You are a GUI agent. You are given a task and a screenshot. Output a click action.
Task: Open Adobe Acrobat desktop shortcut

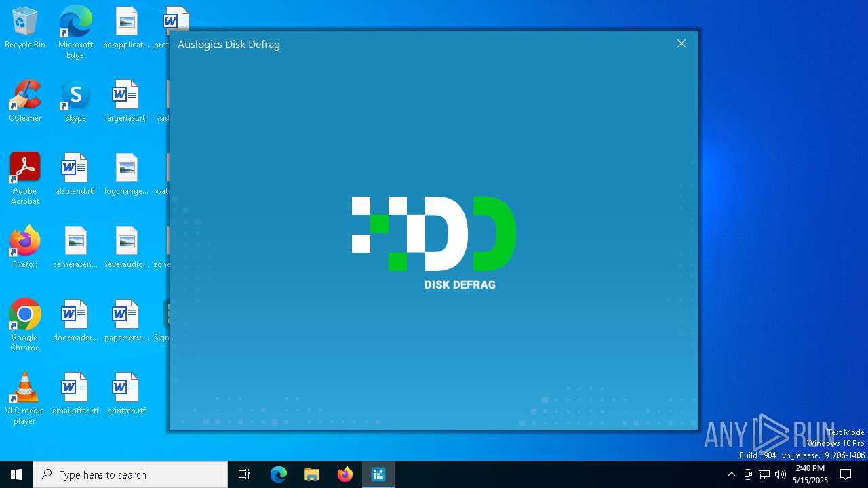point(25,179)
